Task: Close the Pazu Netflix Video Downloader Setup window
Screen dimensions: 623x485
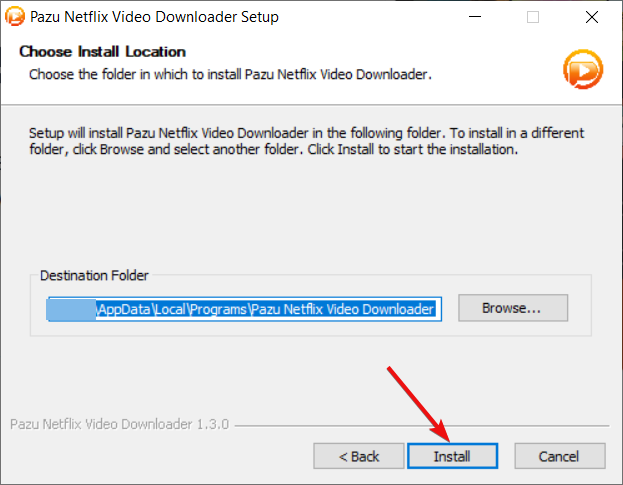Action: [592, 17]
